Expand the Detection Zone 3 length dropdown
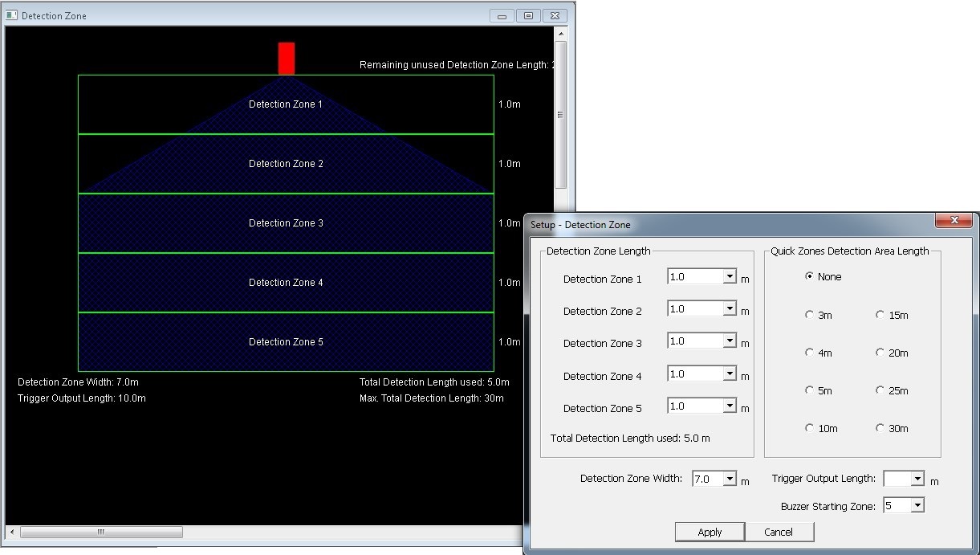980x555 pixels. [729, 341]
